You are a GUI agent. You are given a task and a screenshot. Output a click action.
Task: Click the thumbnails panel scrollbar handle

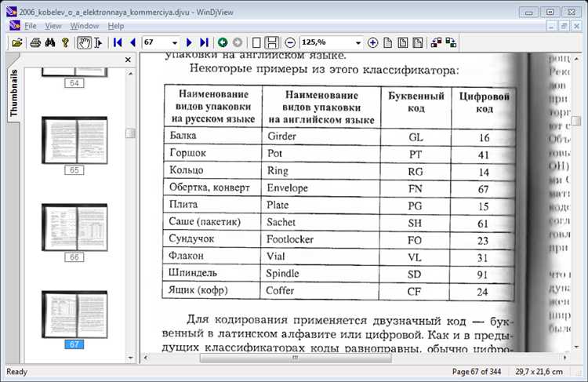click(x=130, y=133)
